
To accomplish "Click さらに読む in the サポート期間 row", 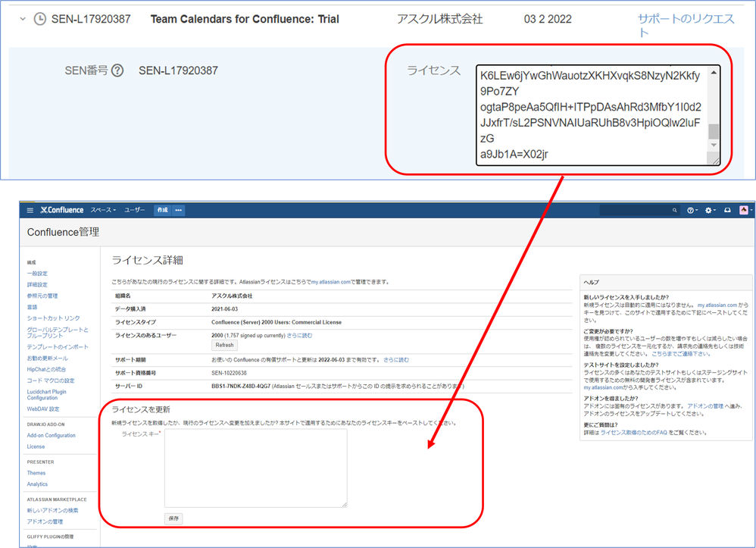I will pos(396,360).
